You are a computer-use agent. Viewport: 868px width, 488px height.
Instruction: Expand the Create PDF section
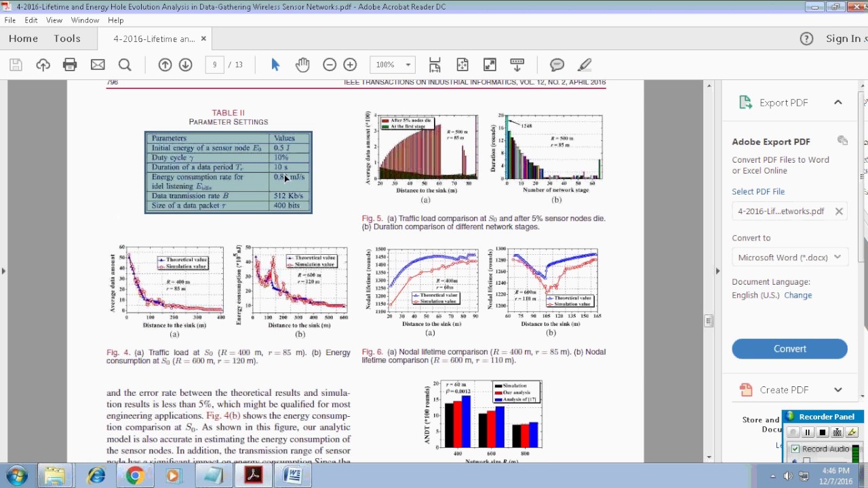tap(838, 390)
